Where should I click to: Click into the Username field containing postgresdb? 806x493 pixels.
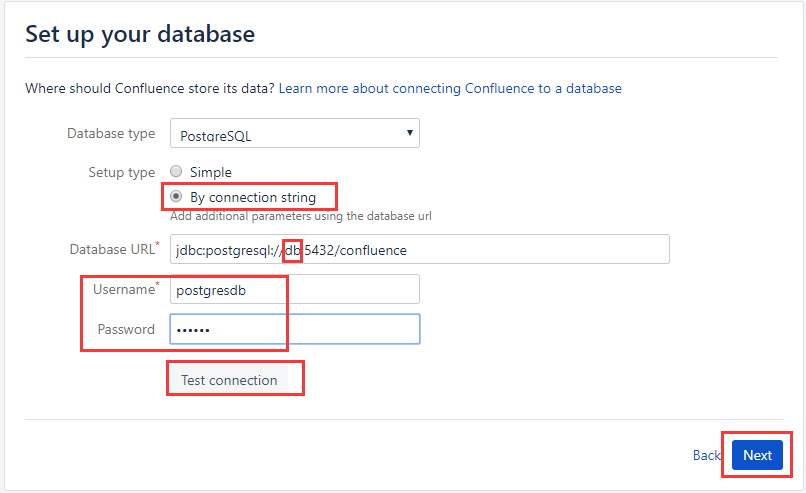point(295,289)
